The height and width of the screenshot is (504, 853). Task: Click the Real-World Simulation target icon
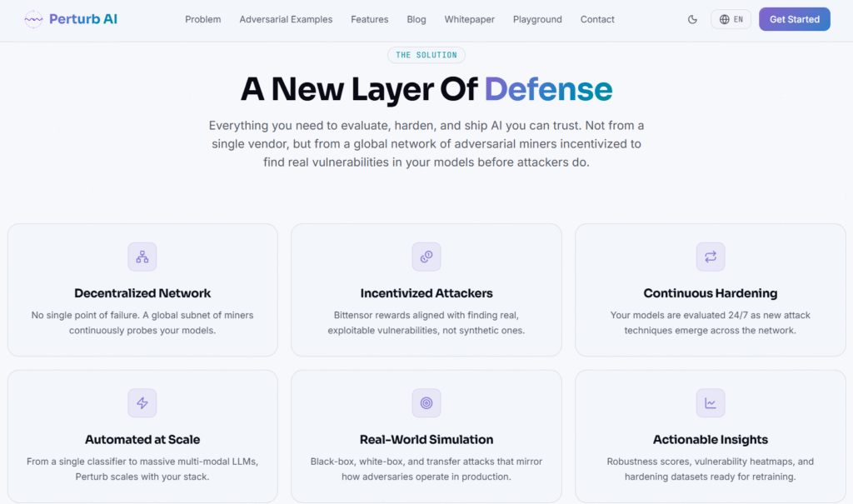point(426,403)
